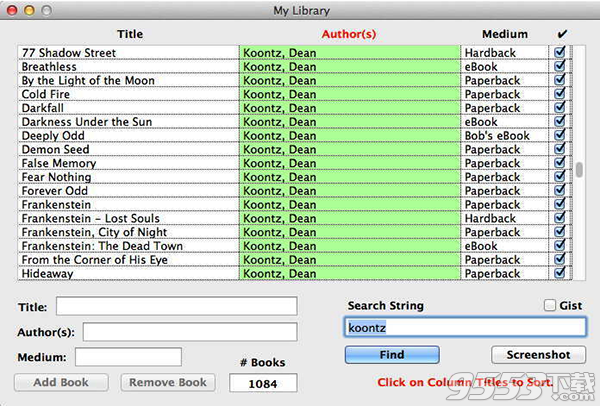The height and width of the screenshot is (406, 600).
Task: Click the Add Book button
Action: click(x=61, y=382)
